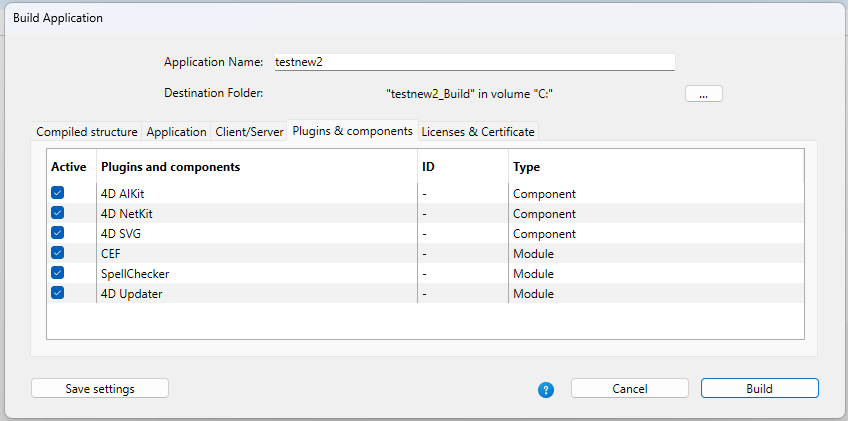Switch to the Compiled structure tab

[x=87, y=132]
